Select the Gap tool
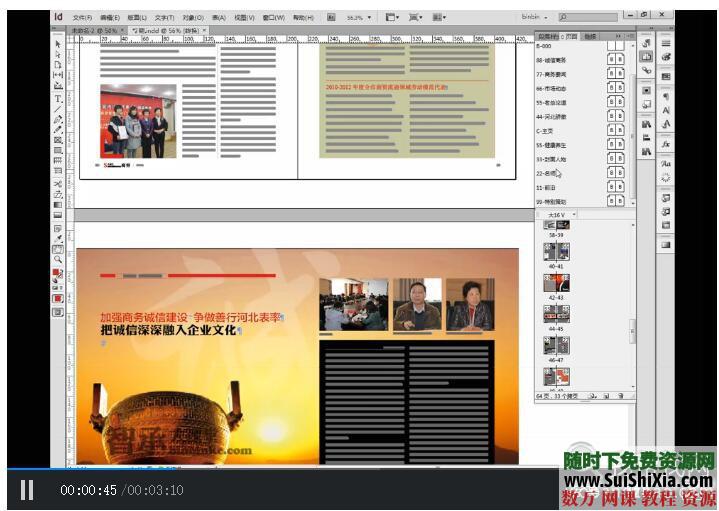719x511 pixels. pos(58,74)
